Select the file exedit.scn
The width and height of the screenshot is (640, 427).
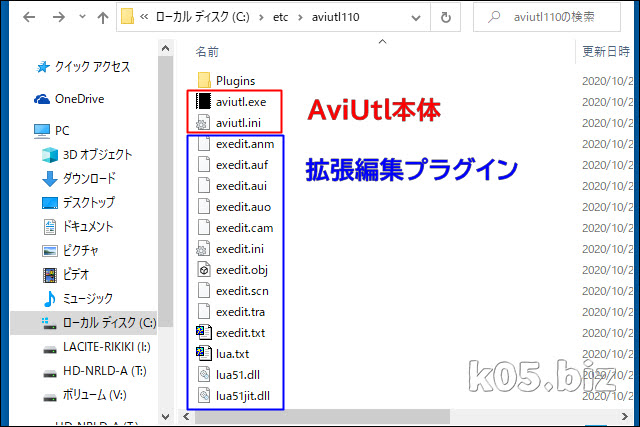pyautogui.click(x=242, y=291)
